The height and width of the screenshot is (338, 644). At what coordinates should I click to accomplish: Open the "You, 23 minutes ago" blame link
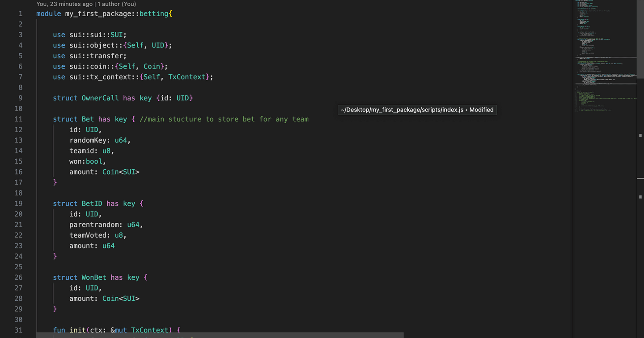(x=64, y=4)
